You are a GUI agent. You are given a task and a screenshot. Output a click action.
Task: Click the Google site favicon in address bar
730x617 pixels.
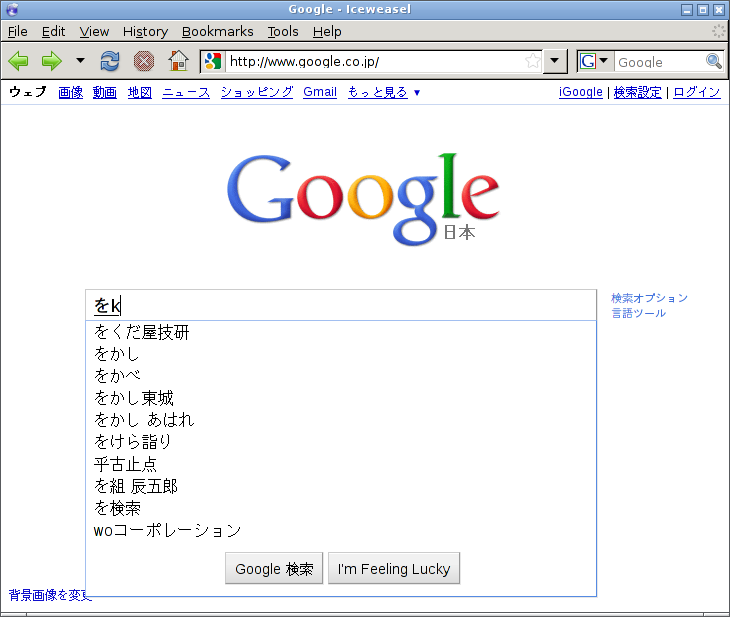213,61
